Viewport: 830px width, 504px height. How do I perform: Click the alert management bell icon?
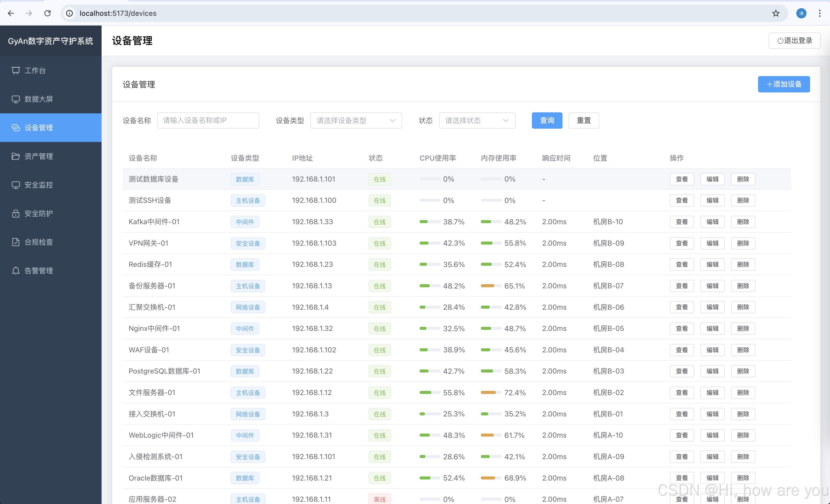16,271
